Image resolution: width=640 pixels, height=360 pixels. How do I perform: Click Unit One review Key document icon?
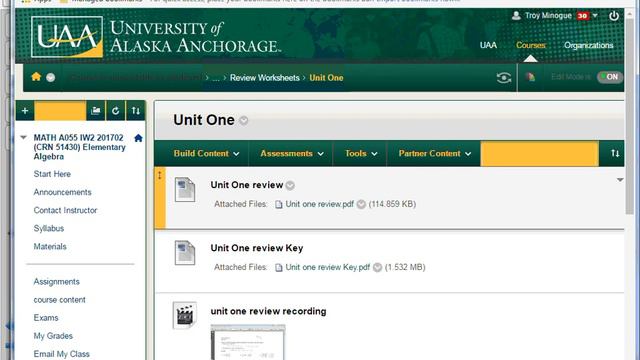point(185,253)
